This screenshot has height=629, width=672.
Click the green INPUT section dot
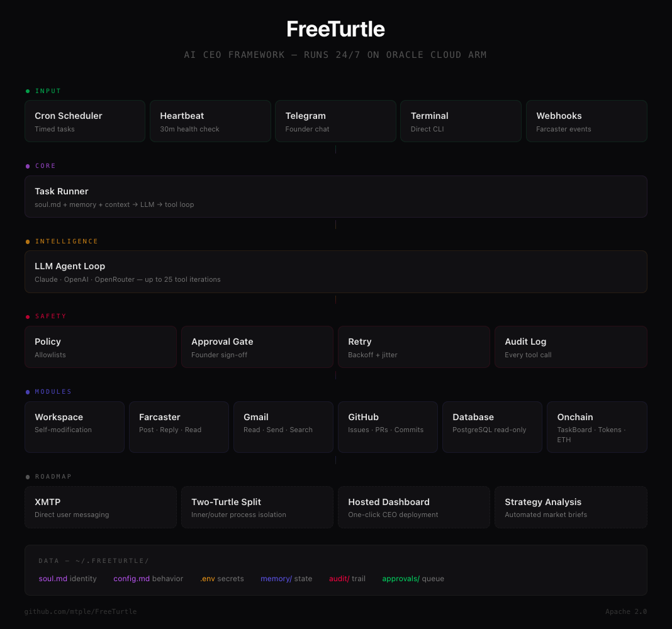click(x=28, y=91)
